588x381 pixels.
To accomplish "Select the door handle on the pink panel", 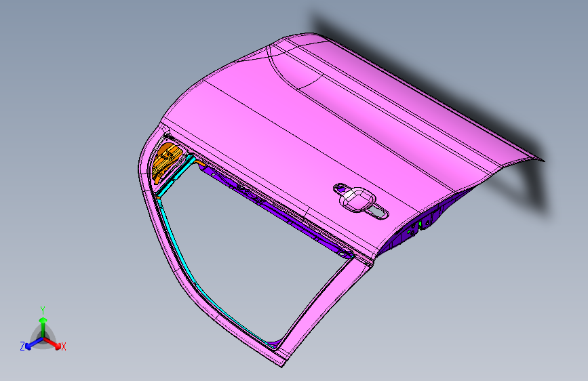I will pyautogui.click(x=360, y=200).
